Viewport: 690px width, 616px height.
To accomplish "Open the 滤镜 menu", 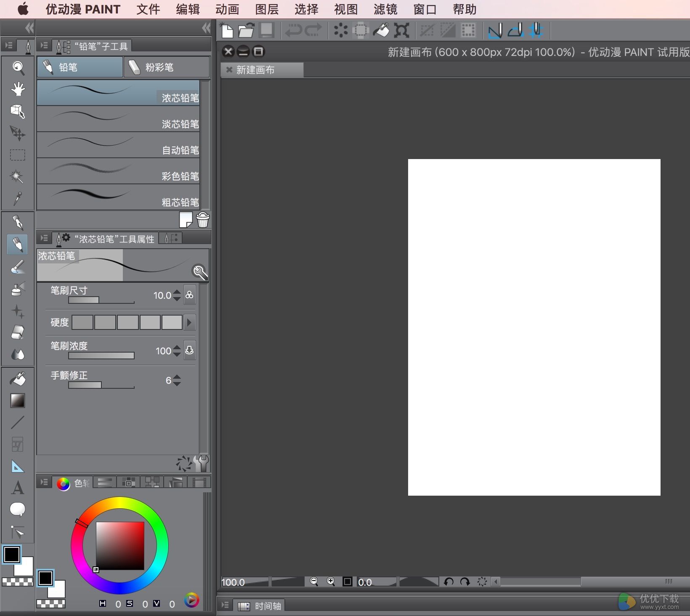I will pyautogui.click(x=385, y=9).
